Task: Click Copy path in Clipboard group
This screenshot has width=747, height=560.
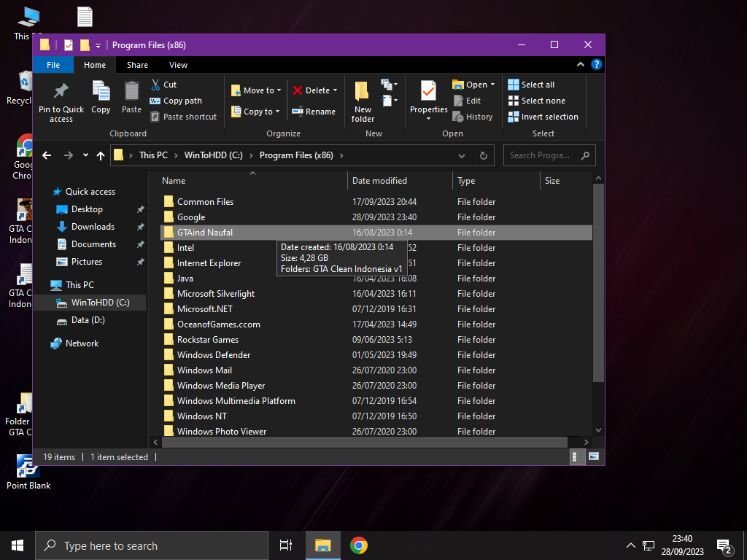Action: click(176, 101)
